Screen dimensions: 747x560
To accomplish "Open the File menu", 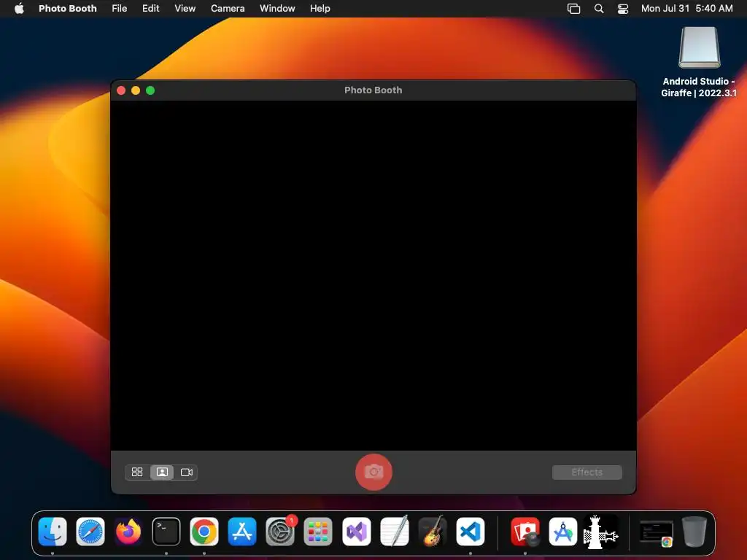I will (x=119, y=9).
